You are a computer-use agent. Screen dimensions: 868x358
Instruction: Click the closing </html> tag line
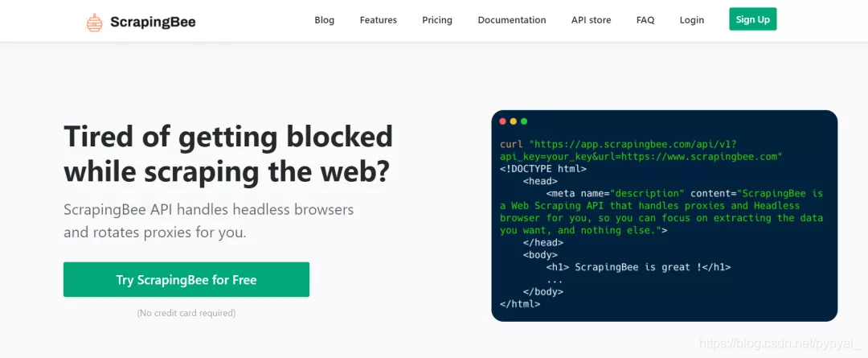520,303
